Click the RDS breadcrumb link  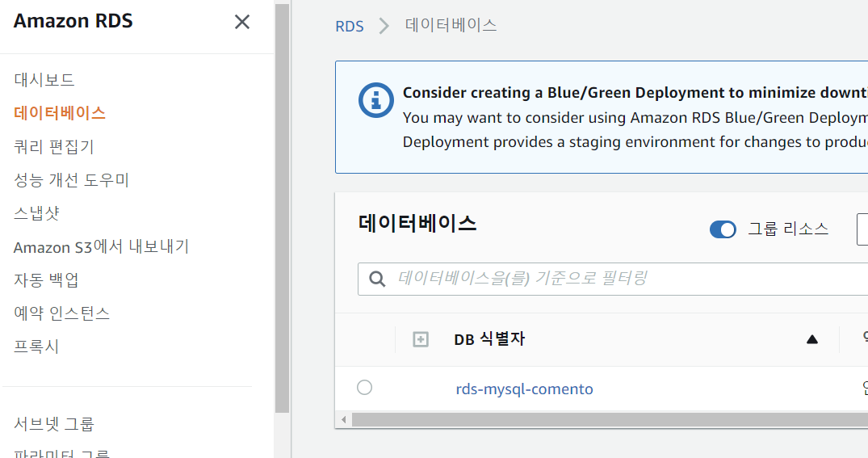click(350, 26)
